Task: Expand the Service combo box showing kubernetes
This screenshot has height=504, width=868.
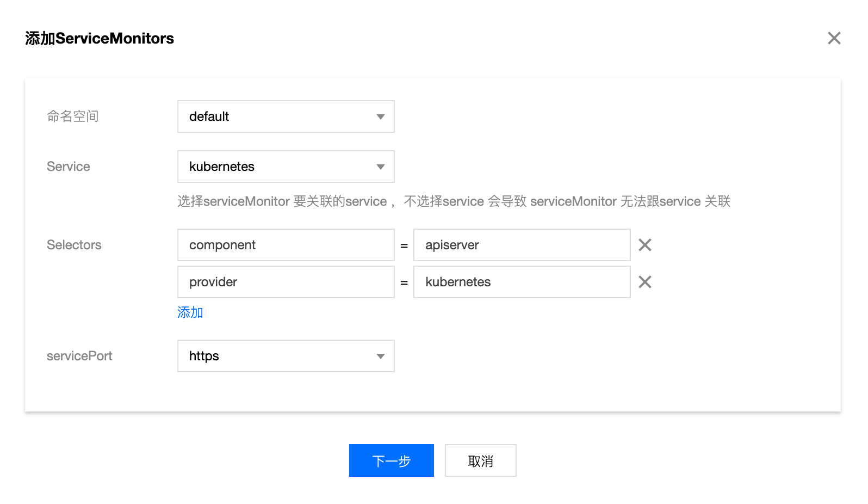Action: tap(286, 167)
